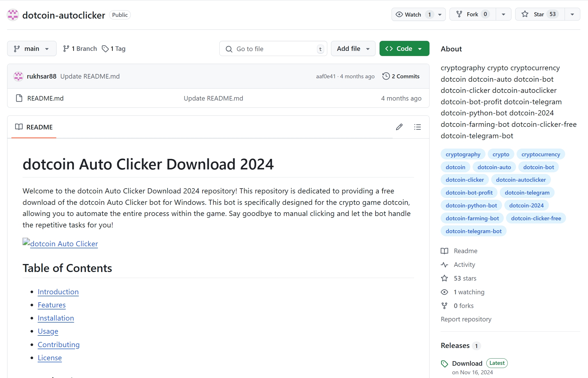The image size is (588, 378).
Task: Click the README.md file icon
Action: point(19,98)
